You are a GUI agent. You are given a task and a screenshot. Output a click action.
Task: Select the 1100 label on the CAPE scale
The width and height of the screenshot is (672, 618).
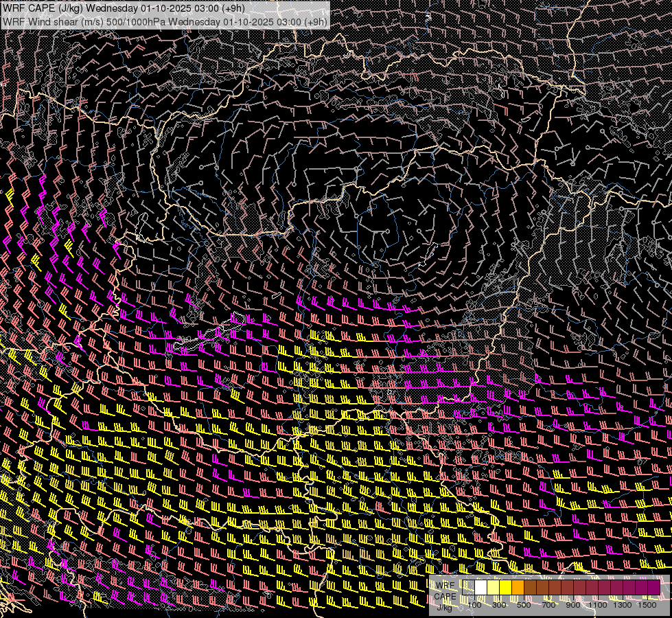(x=599, y=605)
